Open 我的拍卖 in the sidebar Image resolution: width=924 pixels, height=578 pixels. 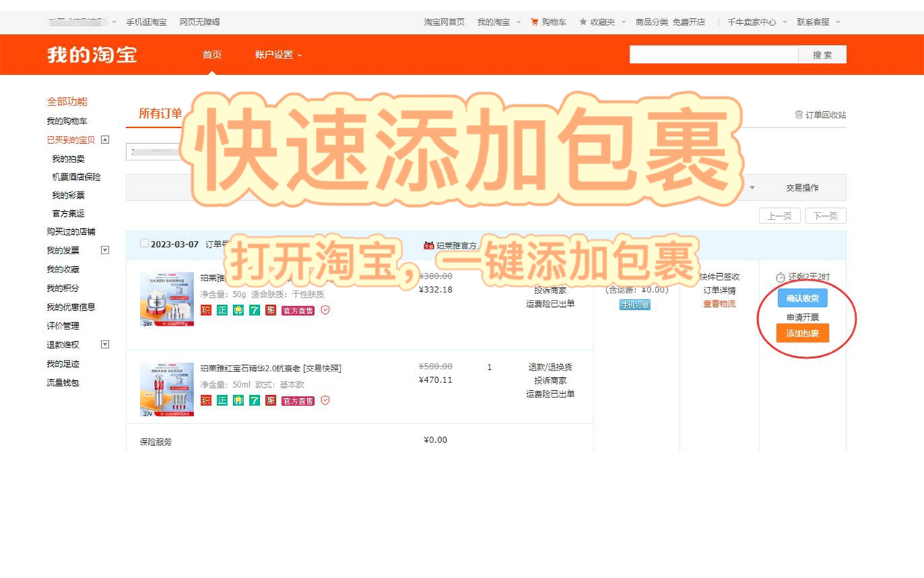pyautogui.click(x=69, y=159)
